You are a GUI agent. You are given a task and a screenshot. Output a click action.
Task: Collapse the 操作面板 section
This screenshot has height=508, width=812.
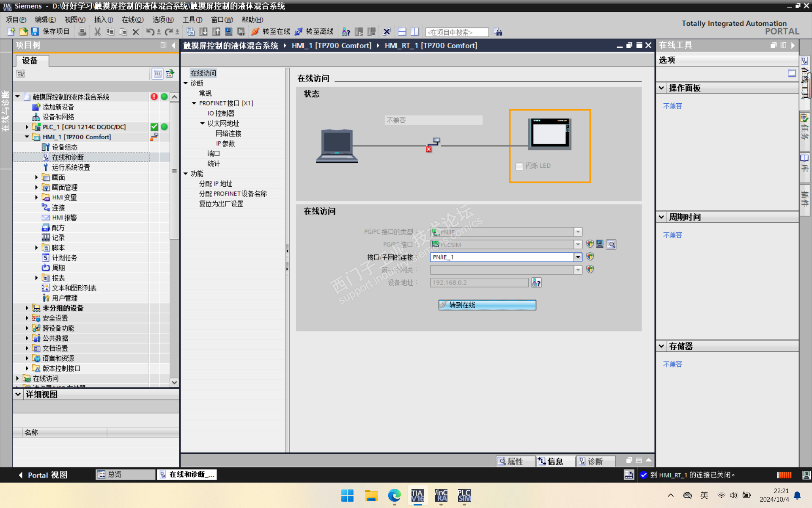click(661, 88)
